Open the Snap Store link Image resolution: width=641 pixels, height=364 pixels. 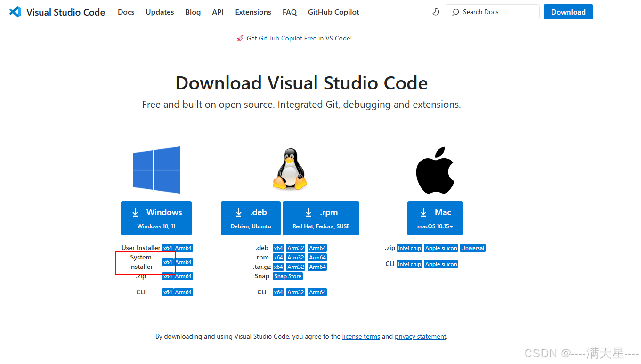pos(288,276)
